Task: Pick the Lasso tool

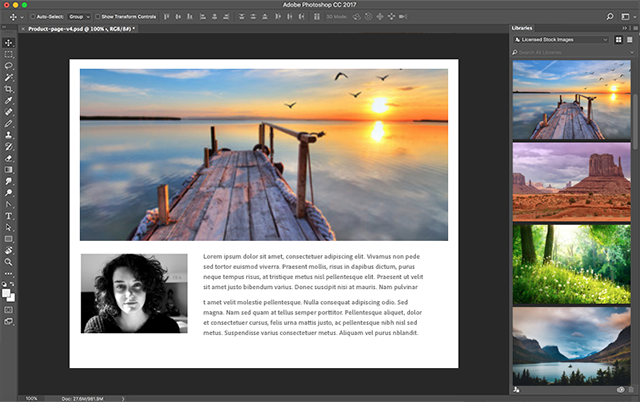Action: tap(9, 65)
